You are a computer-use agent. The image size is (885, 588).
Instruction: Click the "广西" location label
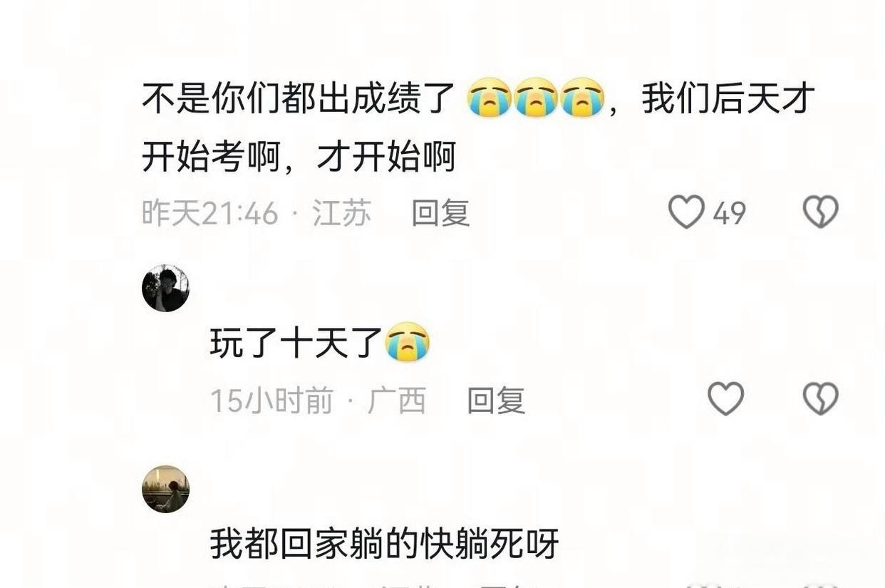pyautogui.click(x=397, y=401)
